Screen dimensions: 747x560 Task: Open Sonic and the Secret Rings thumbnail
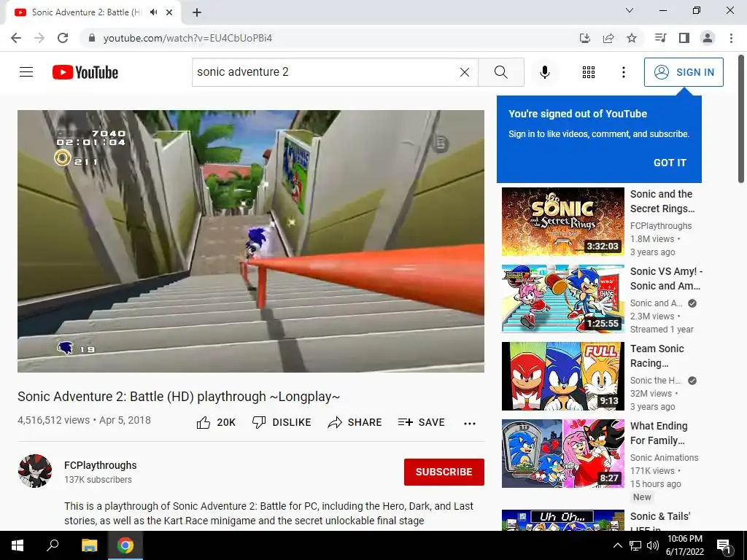(562, 222)
